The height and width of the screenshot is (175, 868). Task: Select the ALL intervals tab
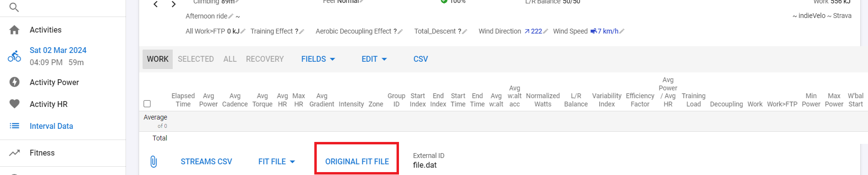point(230,59)
